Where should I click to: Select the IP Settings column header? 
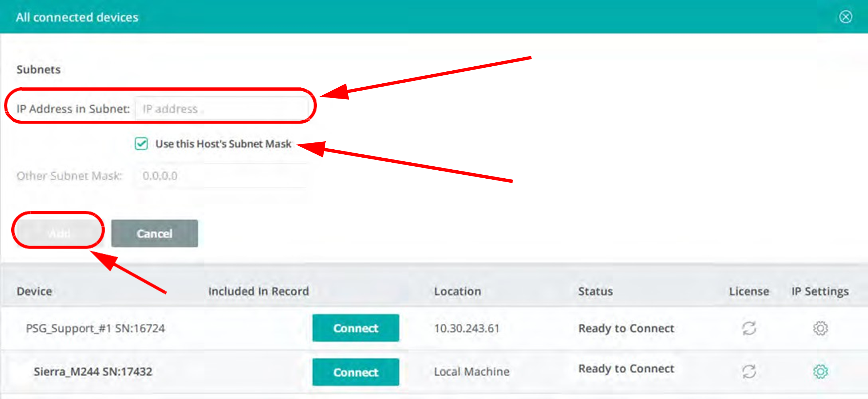820,291
